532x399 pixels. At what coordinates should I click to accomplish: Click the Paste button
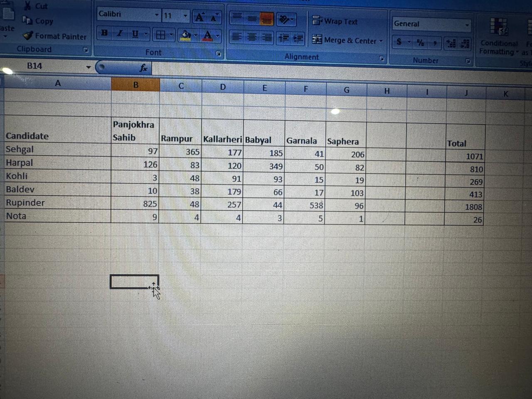coord(7,19)
